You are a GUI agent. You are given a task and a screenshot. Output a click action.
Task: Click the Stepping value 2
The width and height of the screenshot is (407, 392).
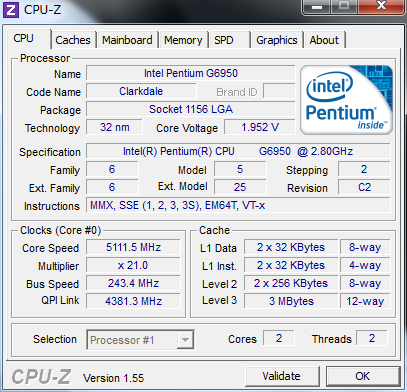click(364, 169)
